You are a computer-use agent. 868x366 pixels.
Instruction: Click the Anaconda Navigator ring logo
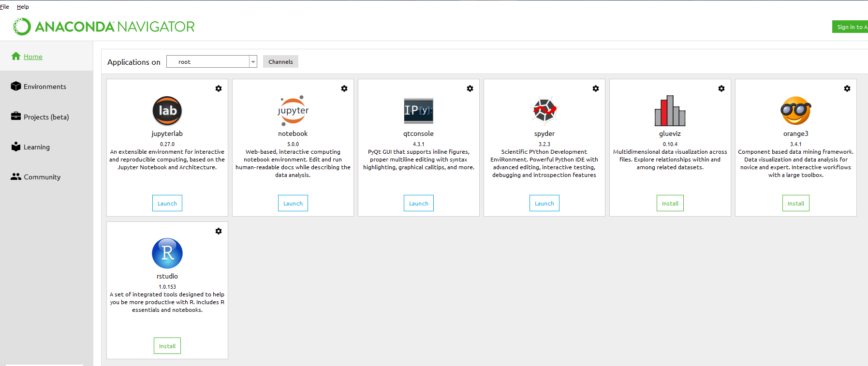pos(22,27)
